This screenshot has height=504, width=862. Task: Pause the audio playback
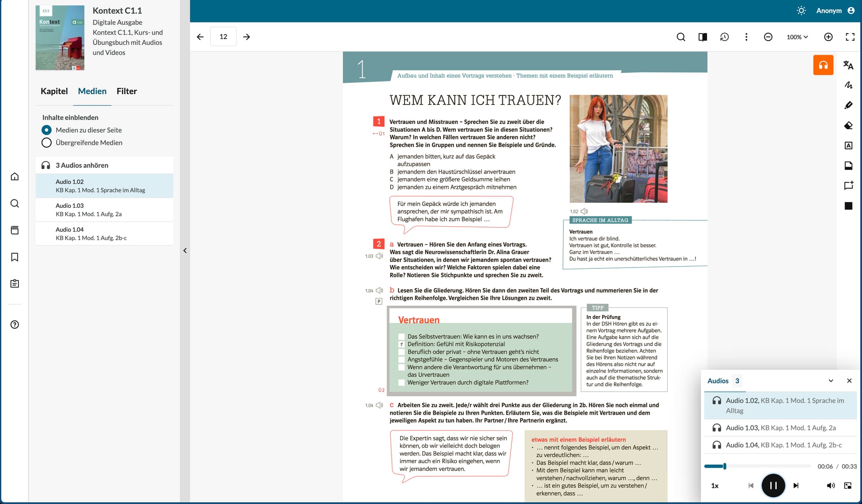coord(773,486)
